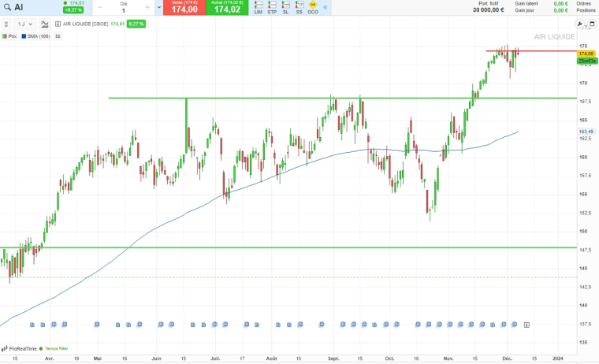Click the Temps Réel status indicator
Screen dimensions: 599x364
click(54, 349)
